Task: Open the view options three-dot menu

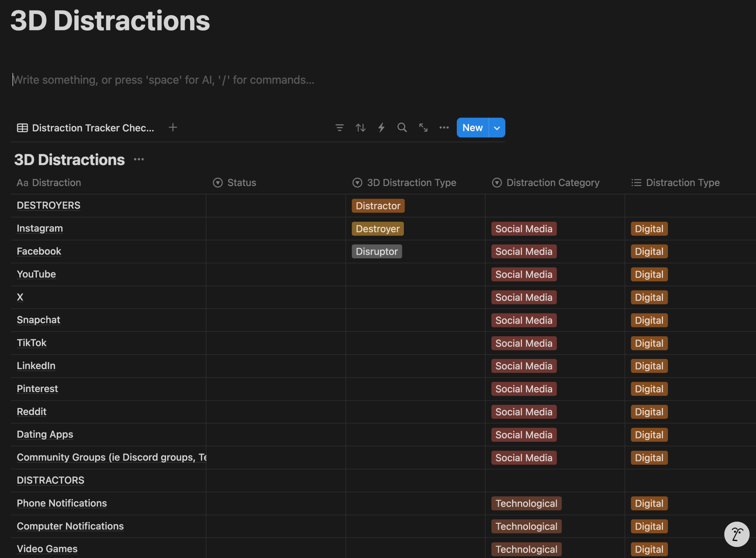Action: click(x=444, y=128)
